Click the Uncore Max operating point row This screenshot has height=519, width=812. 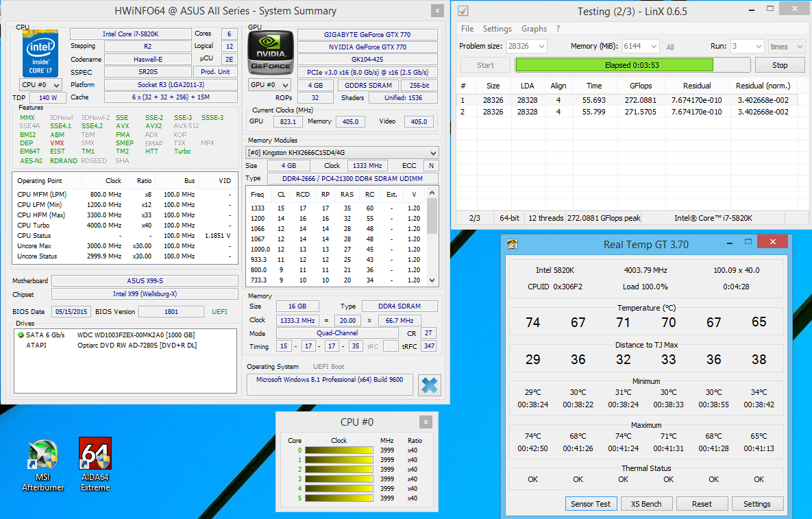[x=124, y=246]
